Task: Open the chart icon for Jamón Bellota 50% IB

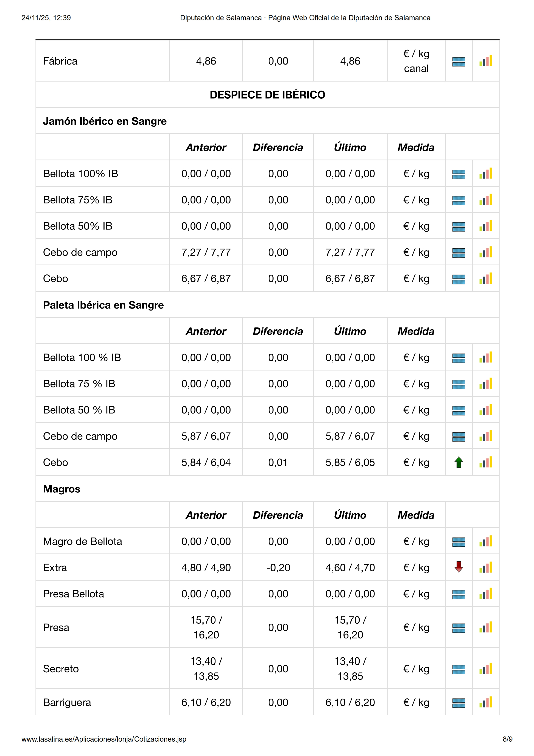Action: (486, 226)
